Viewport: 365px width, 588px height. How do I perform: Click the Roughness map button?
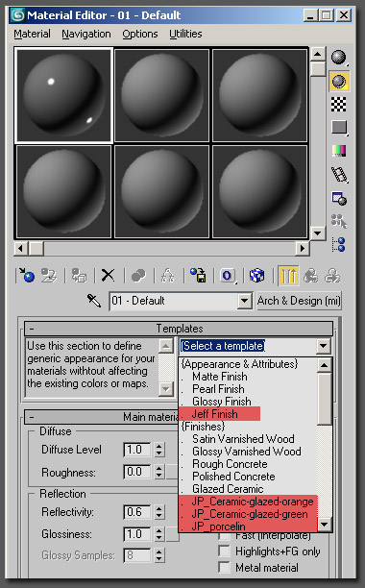point(172,472)
